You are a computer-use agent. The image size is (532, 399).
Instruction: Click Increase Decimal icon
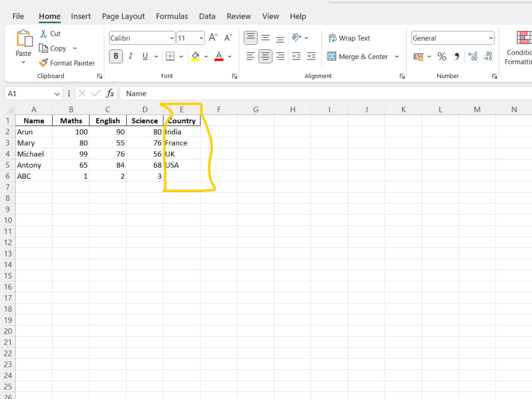(x=472, y=56)
